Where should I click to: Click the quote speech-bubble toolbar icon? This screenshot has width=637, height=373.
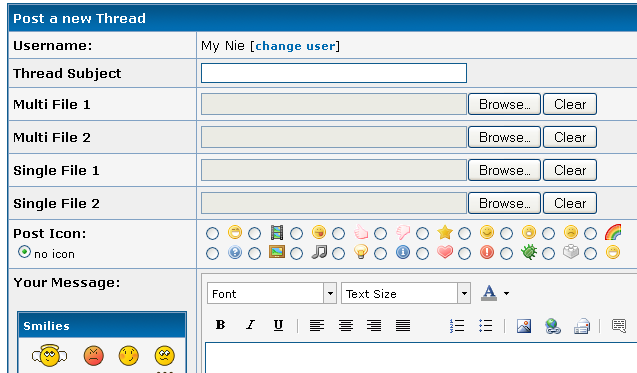(x=619, y=326)
